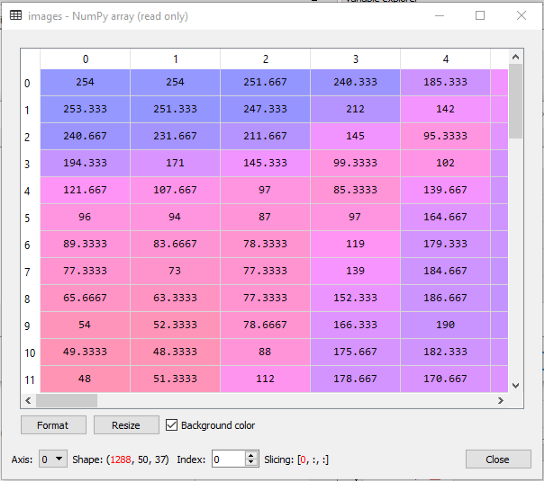Open the Axis dropdown
This screenshot has width=544, height=481.
(53, 459)
